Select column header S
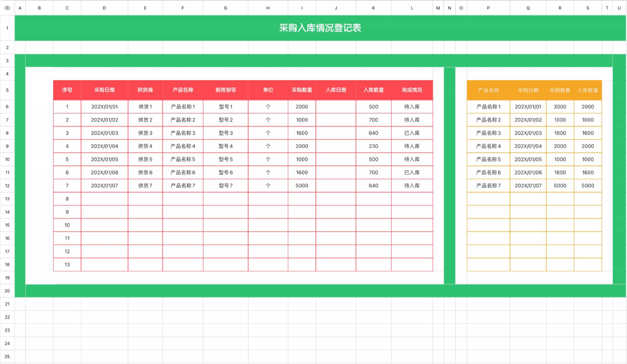 (588, 8)
